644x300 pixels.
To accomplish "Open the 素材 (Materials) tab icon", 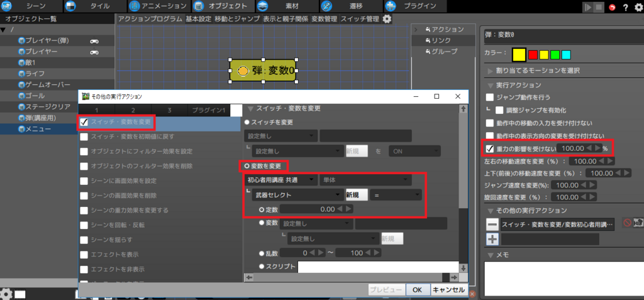I will pos(262,6).
